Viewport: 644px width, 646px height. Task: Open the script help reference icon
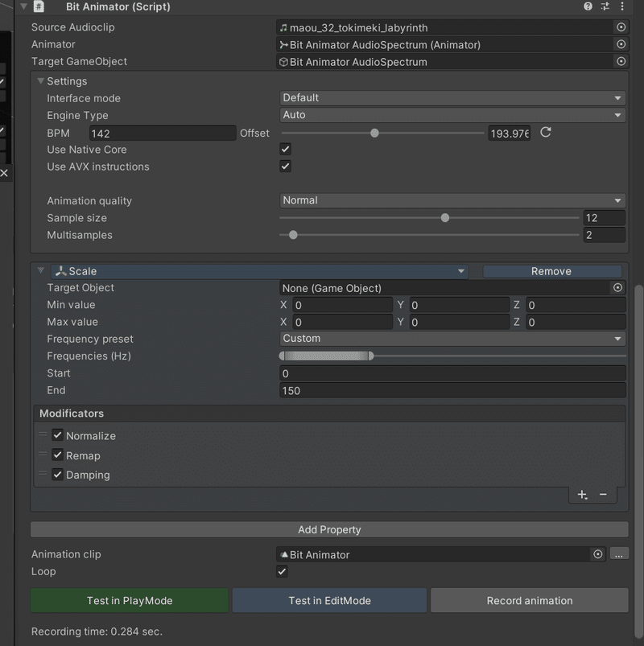click(587, 6)
